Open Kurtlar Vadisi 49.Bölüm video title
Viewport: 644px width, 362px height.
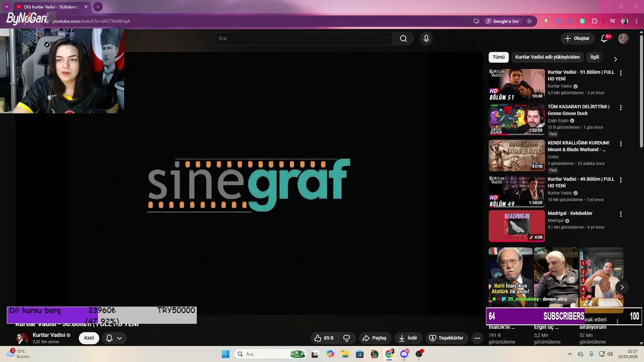(x=581, y=183)
